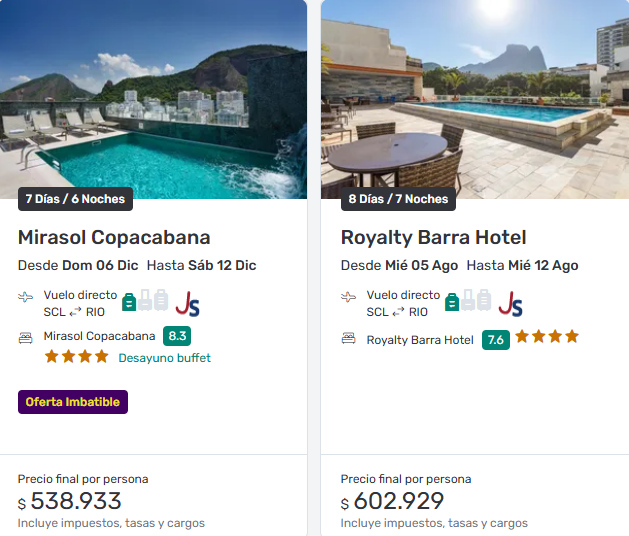Click the 7.6 rating badge
The width and height of the screenshot is (629, 536).
tap(494, 339)
